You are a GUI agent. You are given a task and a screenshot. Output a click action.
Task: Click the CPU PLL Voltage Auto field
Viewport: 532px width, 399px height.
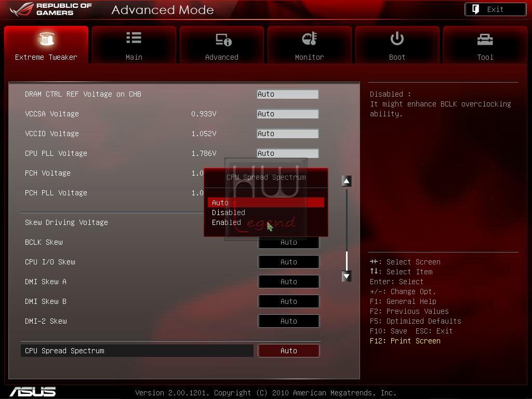288,153
